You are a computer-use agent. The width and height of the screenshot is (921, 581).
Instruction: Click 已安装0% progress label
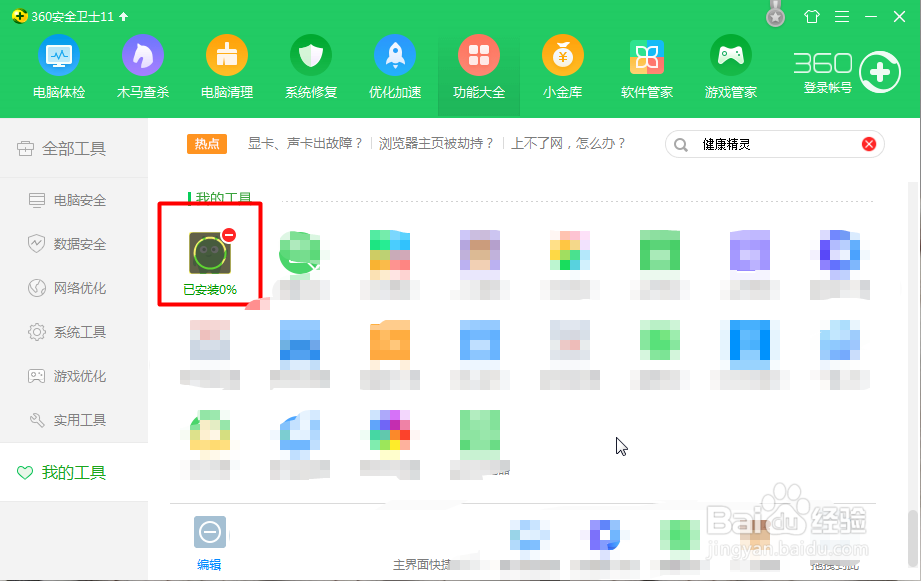click(210, 290)
